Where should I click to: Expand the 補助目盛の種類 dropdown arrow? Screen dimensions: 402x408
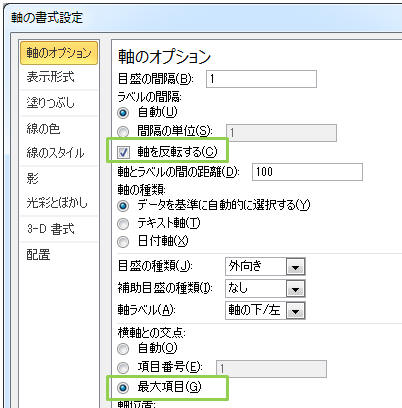tap(295, 289)
